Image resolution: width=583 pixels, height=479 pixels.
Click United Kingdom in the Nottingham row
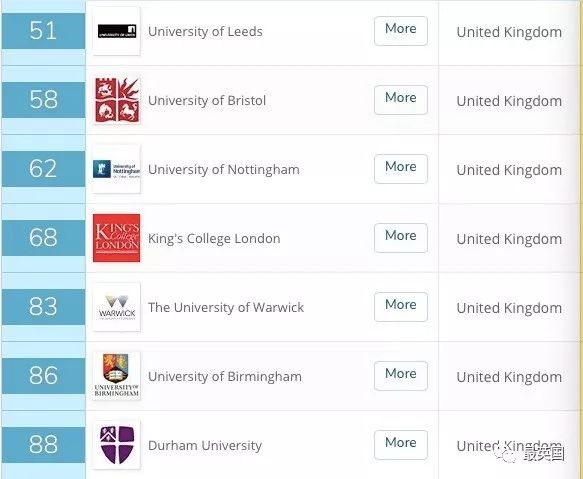click(509, 170)
